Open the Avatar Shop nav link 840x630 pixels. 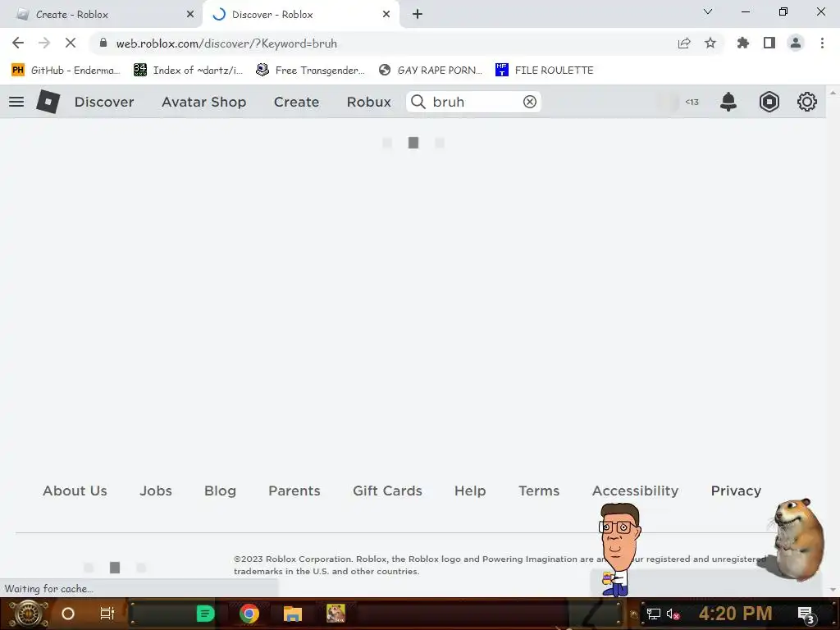[203, 102]
